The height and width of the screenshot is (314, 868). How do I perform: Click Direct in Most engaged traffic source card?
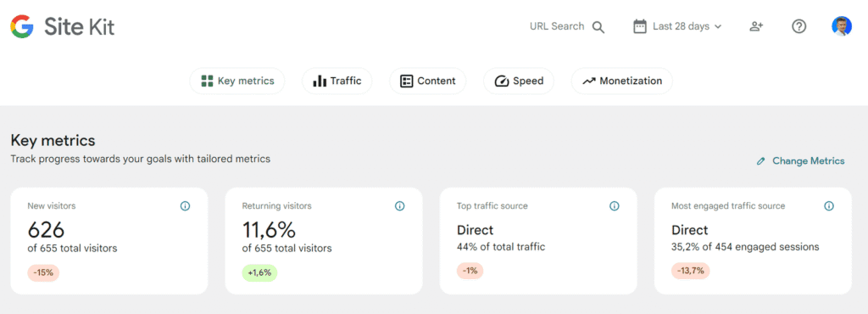click(x=690, y=230)
